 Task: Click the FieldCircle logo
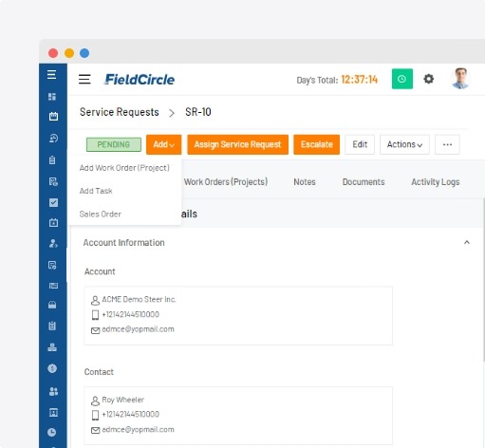(x=140, y=80)
